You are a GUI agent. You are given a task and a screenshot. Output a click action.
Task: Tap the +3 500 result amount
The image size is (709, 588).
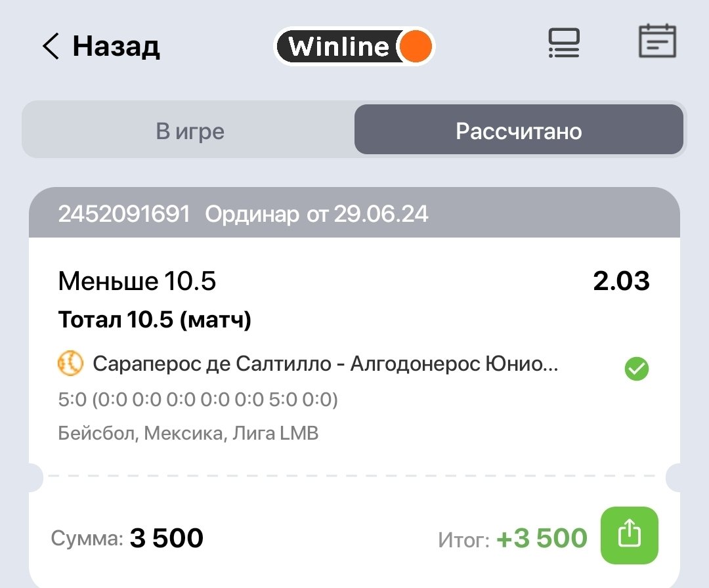tap(542, 539)
